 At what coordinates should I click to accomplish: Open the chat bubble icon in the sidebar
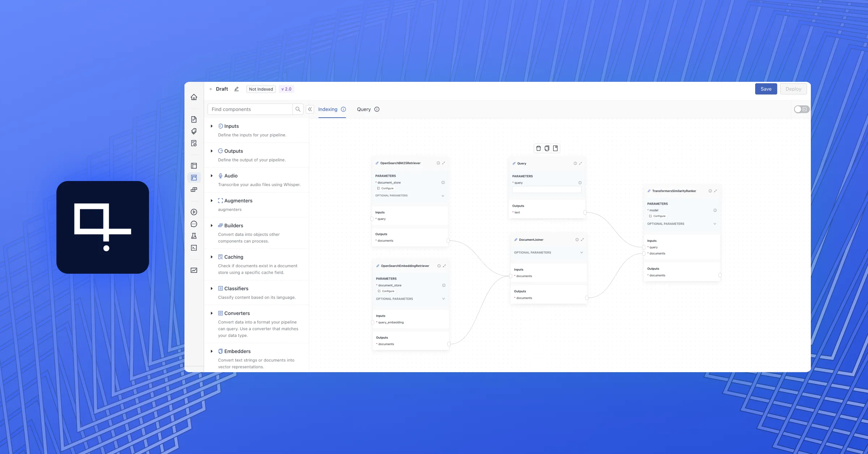point(194,224)
